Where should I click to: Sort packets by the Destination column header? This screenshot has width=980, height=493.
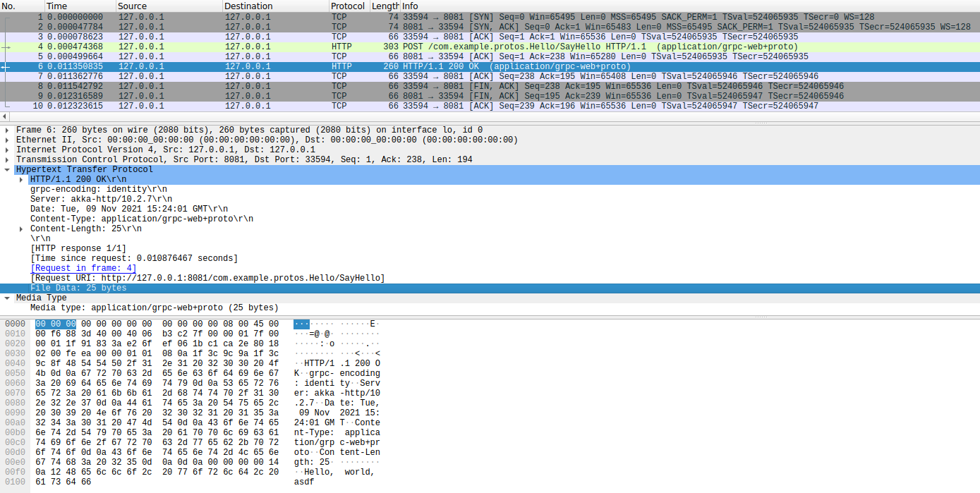click(275, 6)
